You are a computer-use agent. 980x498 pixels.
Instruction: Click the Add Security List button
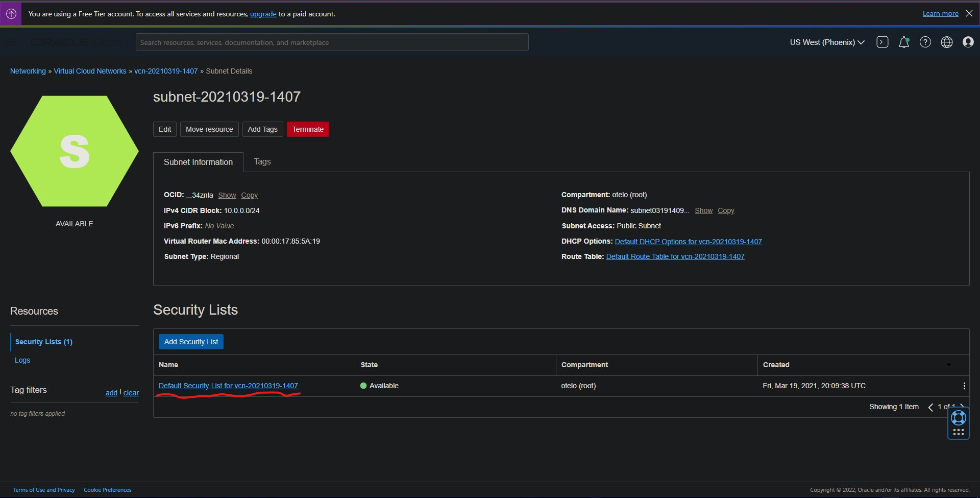(x=191, y=342)
